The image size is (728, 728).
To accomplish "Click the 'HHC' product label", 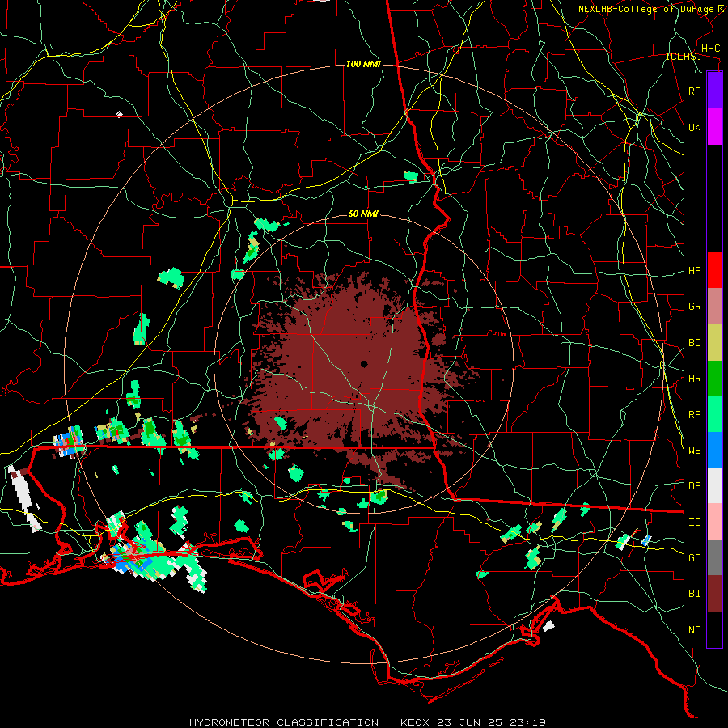I will click(710, 49).
